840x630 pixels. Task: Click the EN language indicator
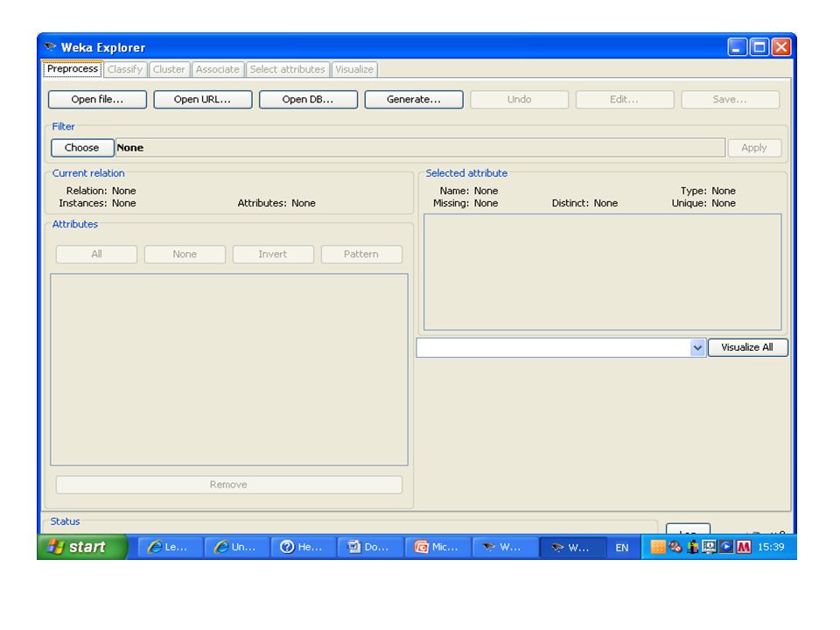click(622, 548)
